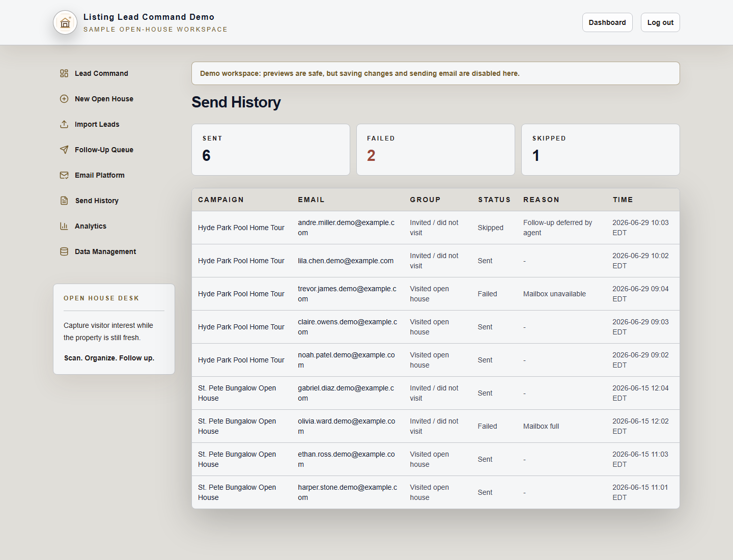Click the Reason column header
Screen dimensions: 733x560
(x=541, y=200)
